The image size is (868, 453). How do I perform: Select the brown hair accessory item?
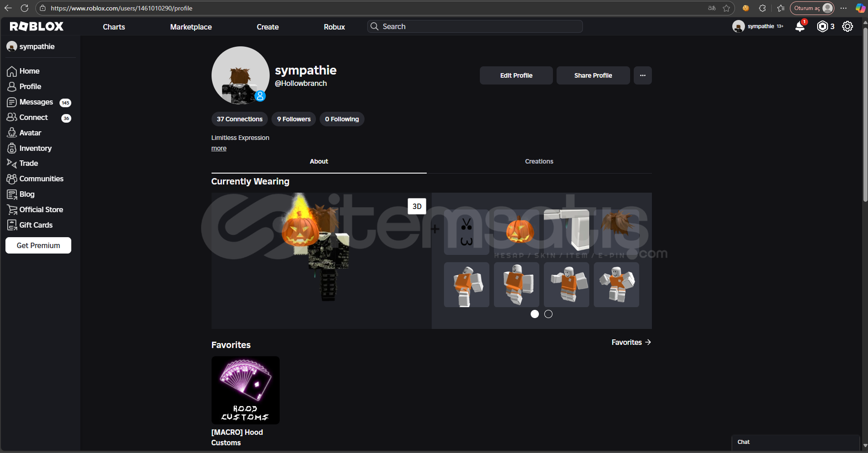coord(616,232)
